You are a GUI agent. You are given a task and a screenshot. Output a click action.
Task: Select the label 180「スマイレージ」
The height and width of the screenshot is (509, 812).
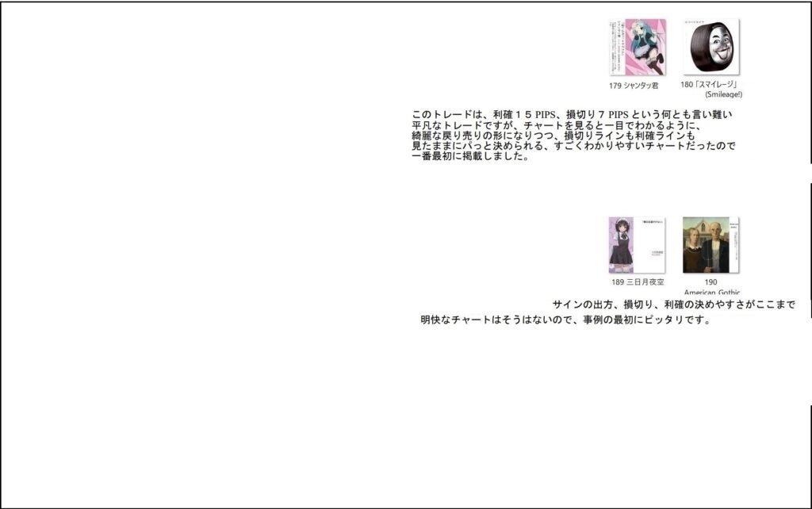pyautogui.click(x=709, y=84)
